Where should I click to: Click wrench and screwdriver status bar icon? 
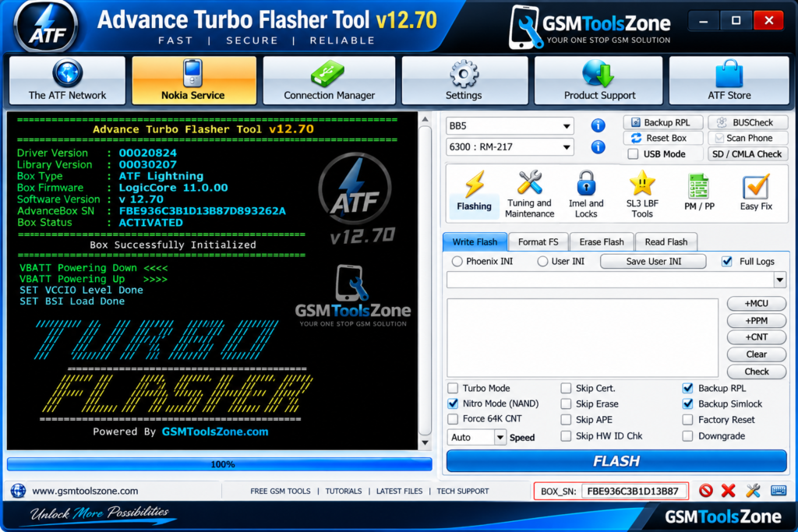point(753,490)
